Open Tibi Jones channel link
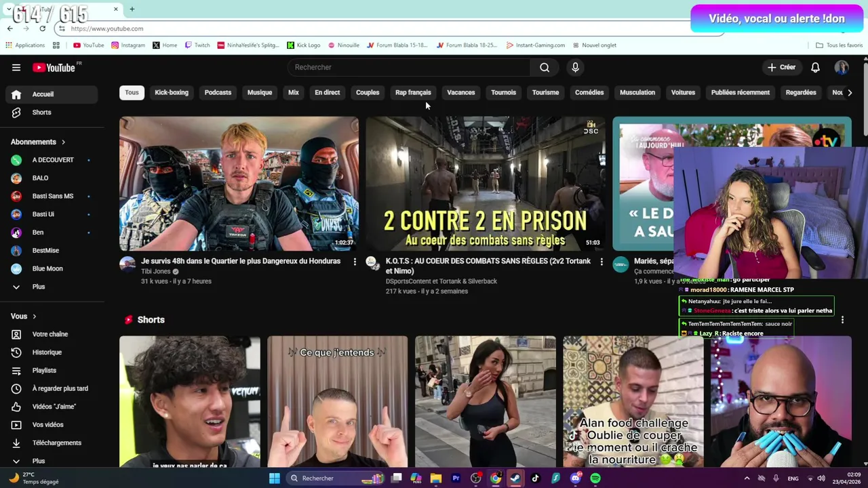Screen dimensions: 868x488 click(x=156, y=271)
